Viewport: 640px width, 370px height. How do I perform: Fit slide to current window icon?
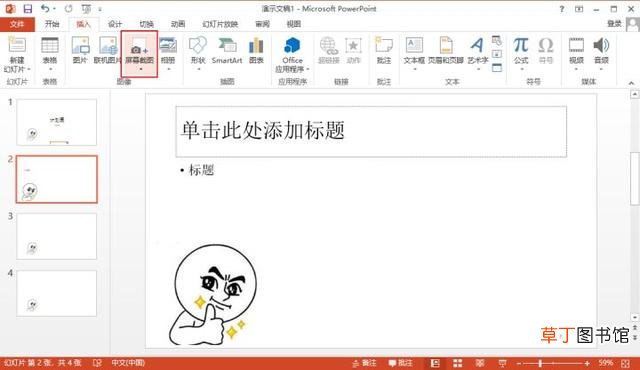click(x=626, y=363)
